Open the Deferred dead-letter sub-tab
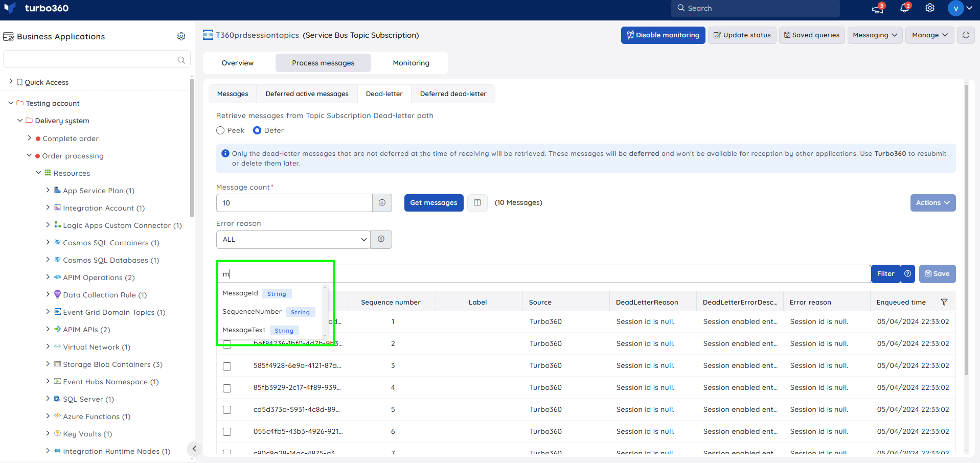Image resolution: width=980 pixels, height=463 pixels. (453, 94)
